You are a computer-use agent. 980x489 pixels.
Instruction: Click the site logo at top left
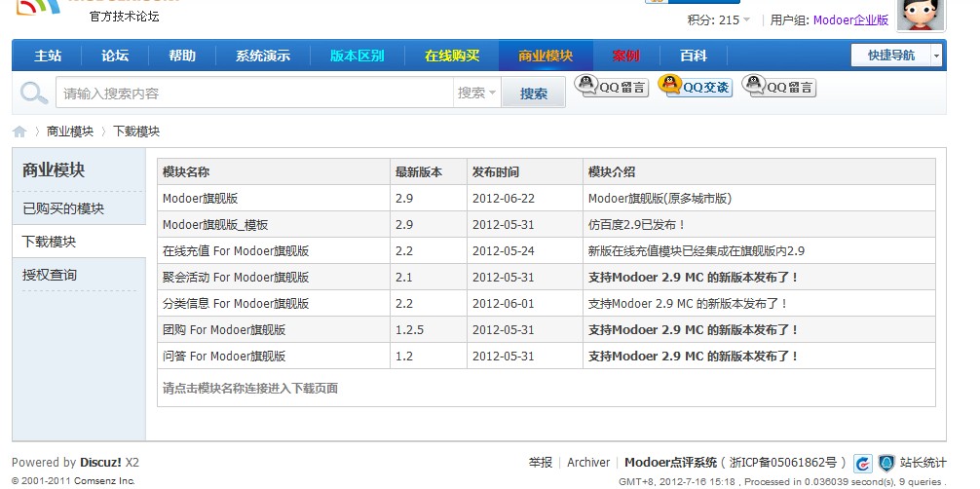coord(39,8)
